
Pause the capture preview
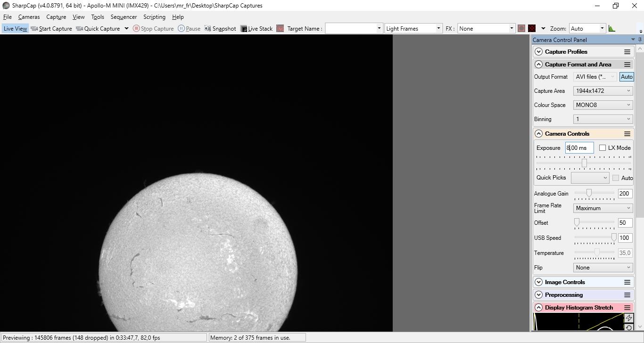(189, 28)
